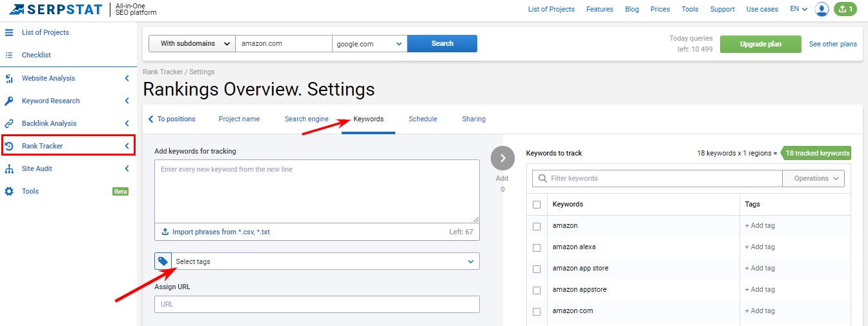Check the box for amazon appstore
Screen dimensions: 868x326
pos(537,290)
